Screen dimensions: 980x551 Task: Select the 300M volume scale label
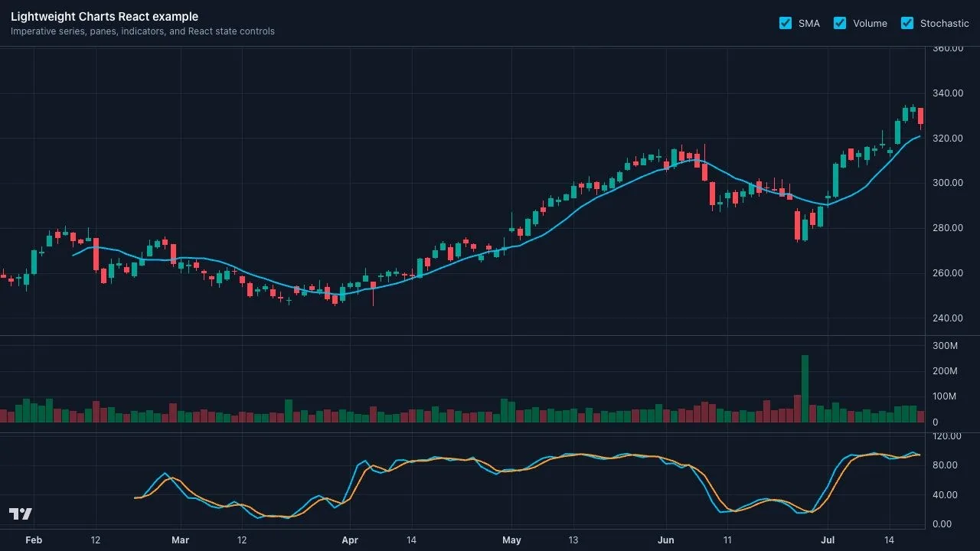tap(945, 346)
